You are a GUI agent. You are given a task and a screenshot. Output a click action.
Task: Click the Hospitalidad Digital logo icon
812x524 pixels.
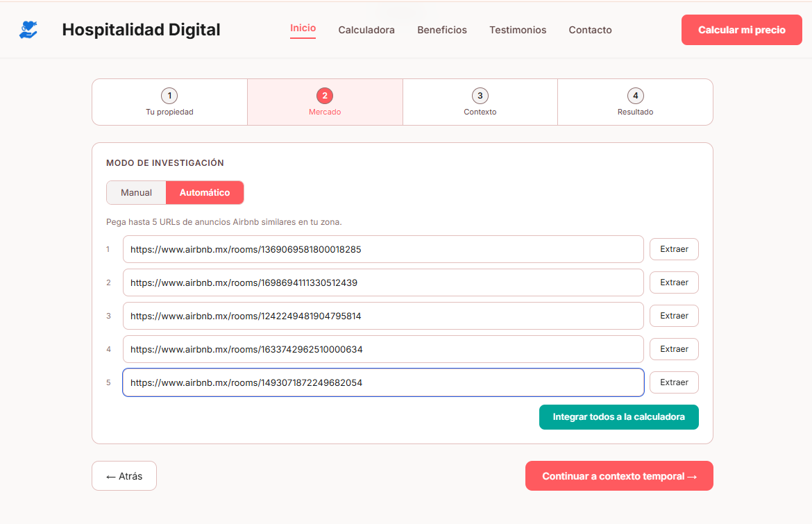28,30
